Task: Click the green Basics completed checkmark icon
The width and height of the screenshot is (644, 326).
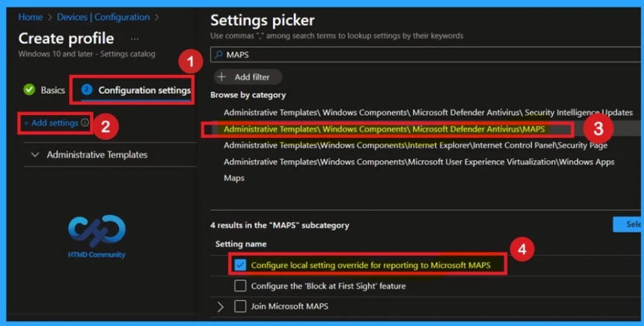Action: [x=29, y=89]
